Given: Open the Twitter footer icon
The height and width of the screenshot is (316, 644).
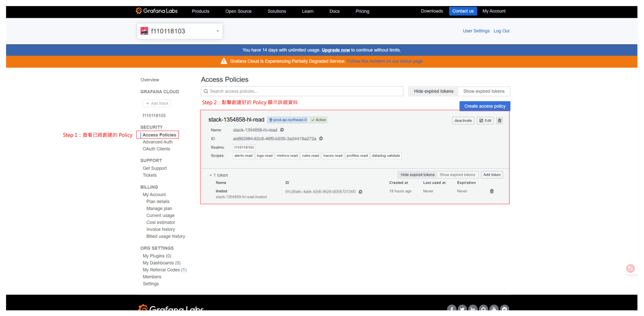Looking at the screenshot, I should [462, 309].
